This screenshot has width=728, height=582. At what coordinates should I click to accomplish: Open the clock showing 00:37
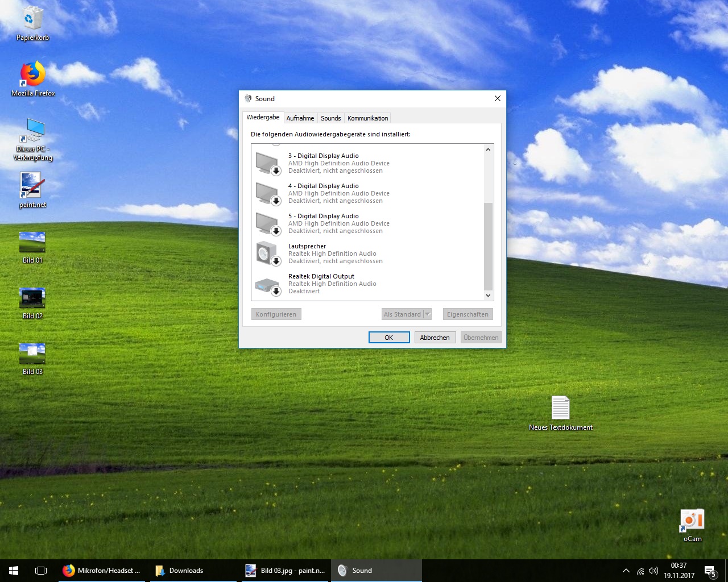(679, 571)
